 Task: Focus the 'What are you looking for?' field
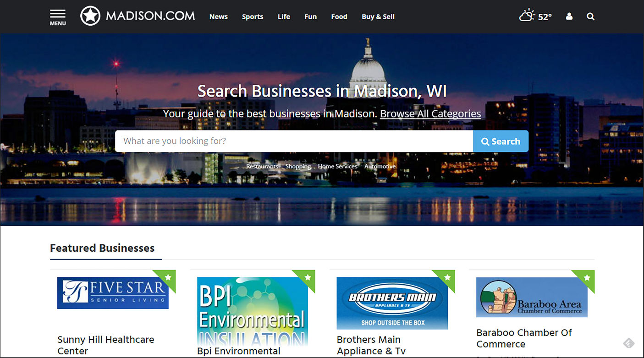(294, 141)
